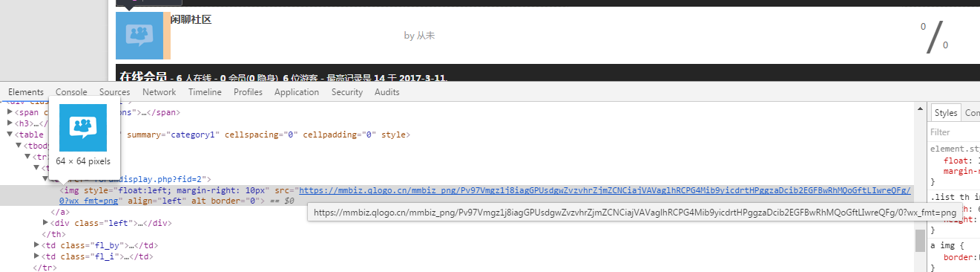Click the 闲聊社区 forum icon thumbnail
The height and width of the screenshot is (272, 980).
(x=139, y=35)
